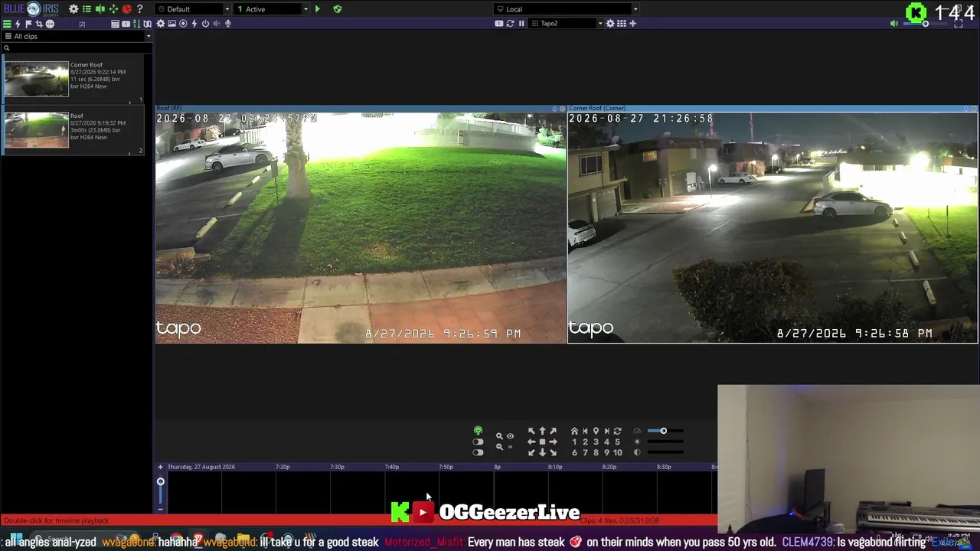Click the microphone icon
This screenshot has width=980, height=551.
click(x=227, y=24)
